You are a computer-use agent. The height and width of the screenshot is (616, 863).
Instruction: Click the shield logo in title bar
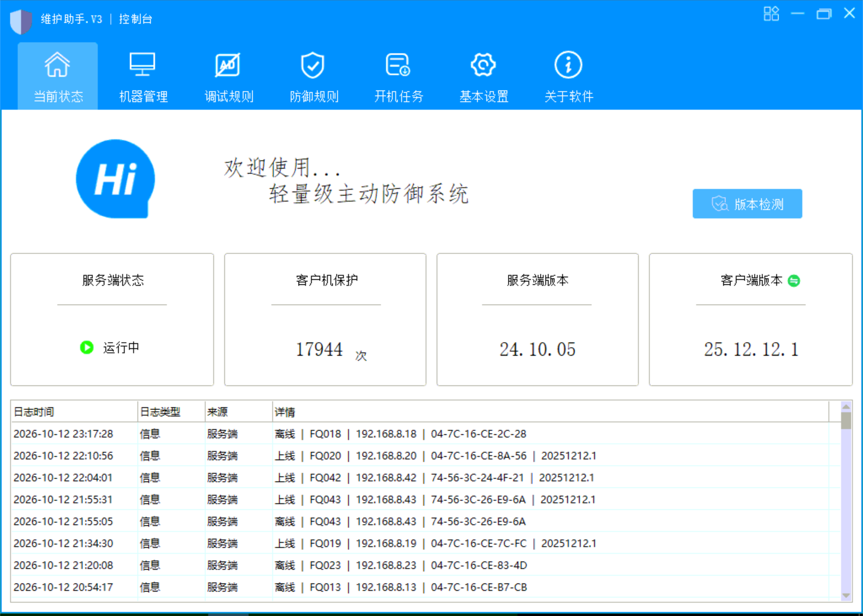click(x=21, y=21)
